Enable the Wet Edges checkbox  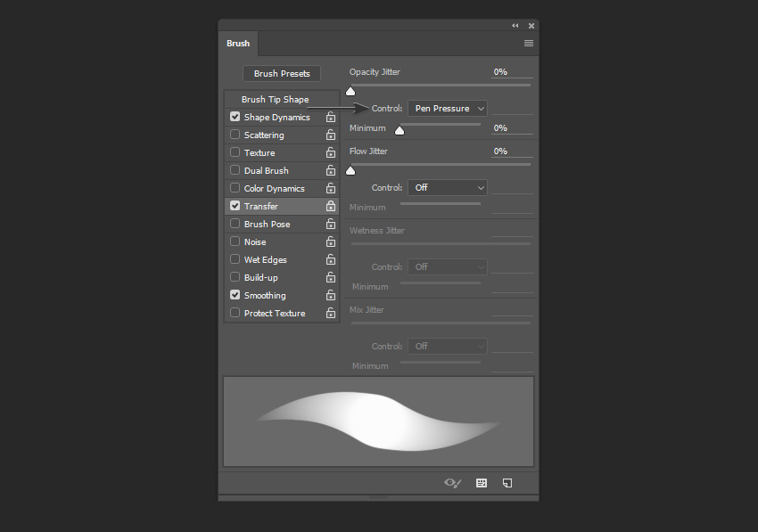tap(235, 259)
